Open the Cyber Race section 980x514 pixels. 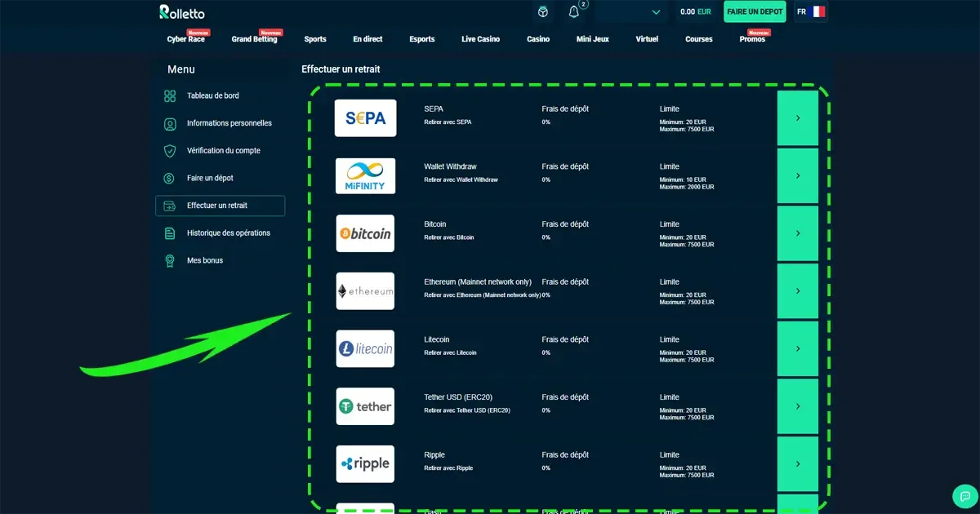[186, 39]
